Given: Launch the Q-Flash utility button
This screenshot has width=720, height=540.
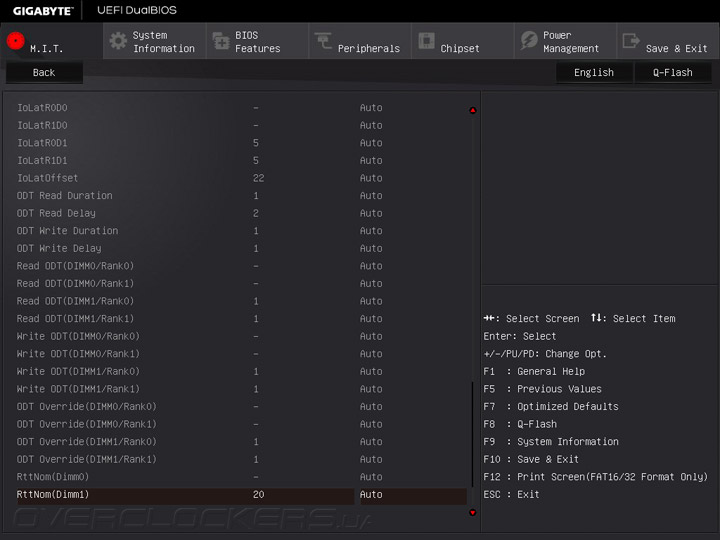Looking at the screenshot, I should point(673,73).
